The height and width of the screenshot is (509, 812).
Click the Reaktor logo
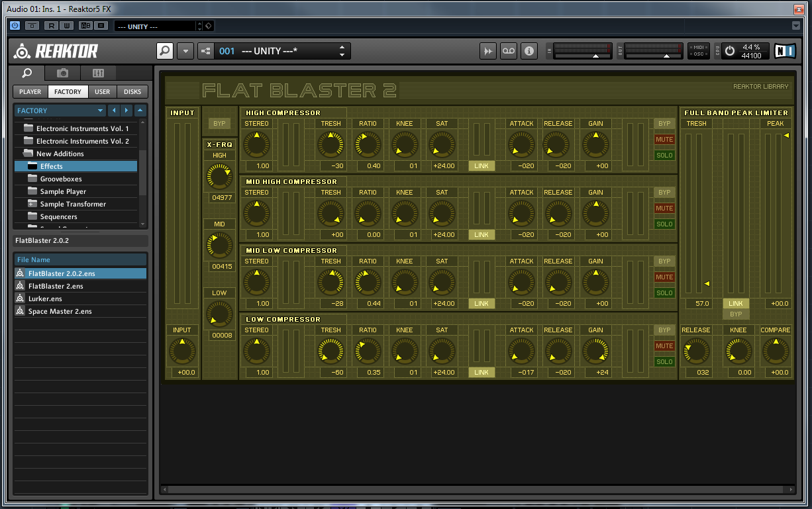pyautogui.click(x=56, y=51)
